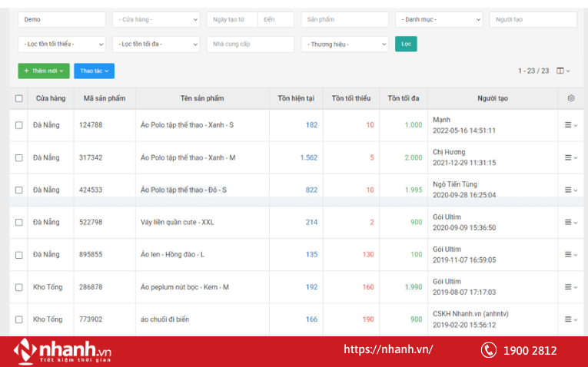
Task: Click the Nhanh.vn logo in footer
Action: [63, 351]
